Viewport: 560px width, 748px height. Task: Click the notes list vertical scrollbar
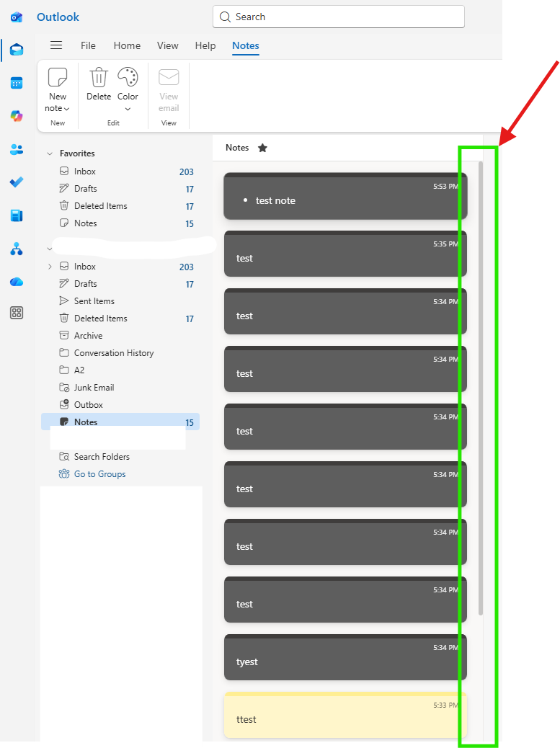[x=480, y=388]
